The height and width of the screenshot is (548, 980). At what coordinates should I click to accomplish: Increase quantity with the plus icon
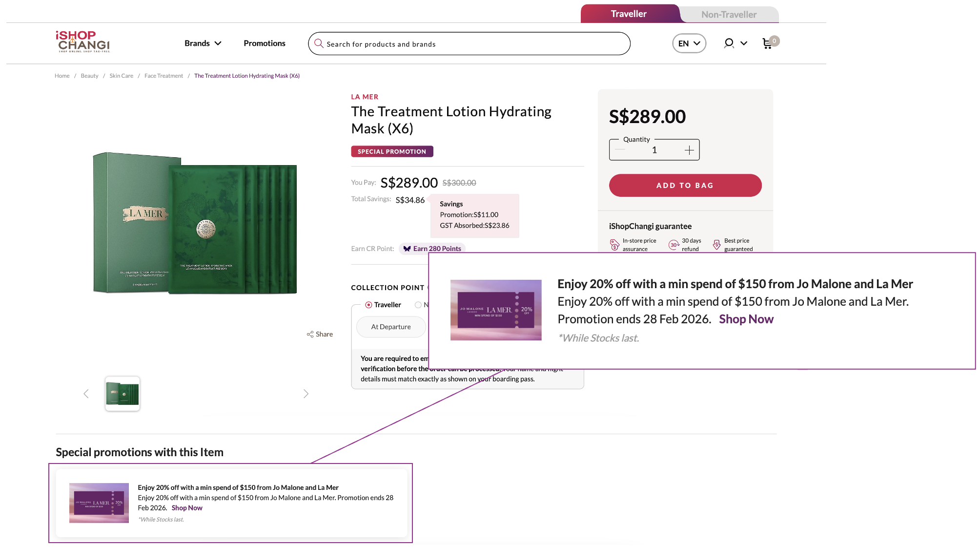tap(689, 150)
